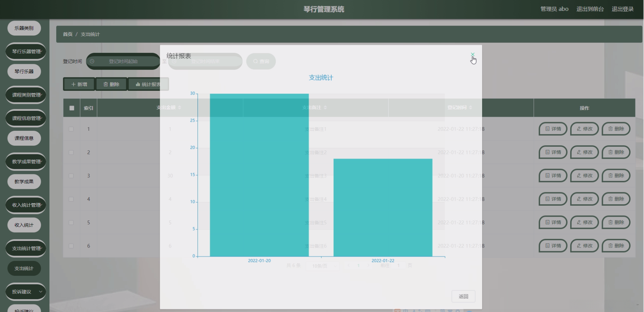This screenshot has width=644, height=312.
Task: Expand the 课程信息管理 sidebar group
Action: [x=26, y=118]
